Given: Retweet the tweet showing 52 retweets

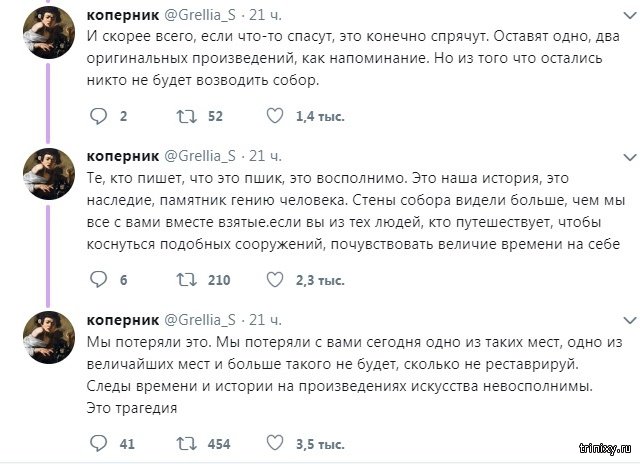Looking at the screenshot, I should (184, 116).
